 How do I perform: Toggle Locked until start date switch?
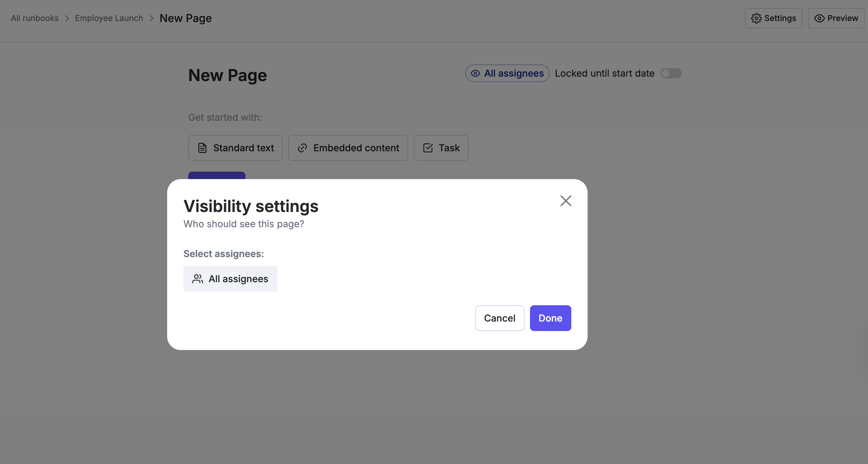[x=671, y=73]
